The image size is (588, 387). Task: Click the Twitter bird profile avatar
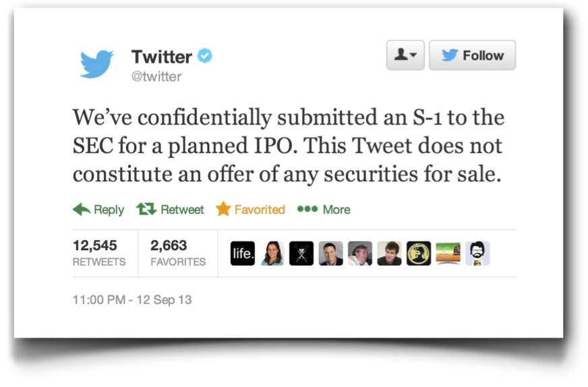(x=97, y=64)
